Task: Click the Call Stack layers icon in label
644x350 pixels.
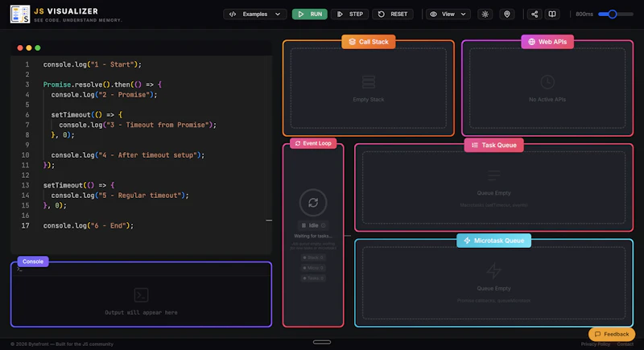Action: pyautogui.click(x=352, y=42)
